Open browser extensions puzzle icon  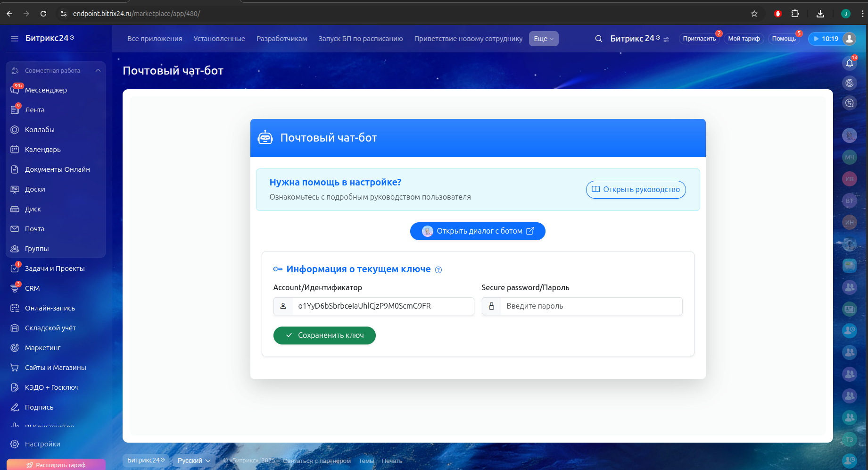tap(795, 14)
